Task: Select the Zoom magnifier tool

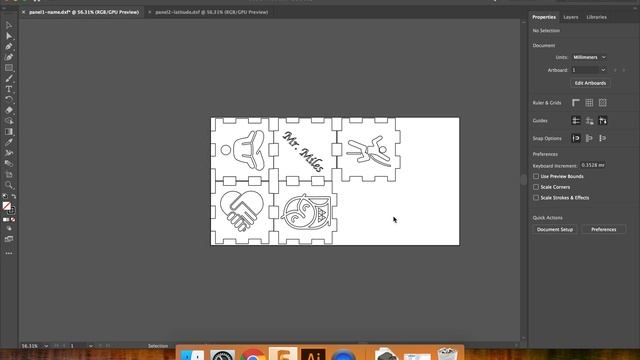Action: (9, 185)
